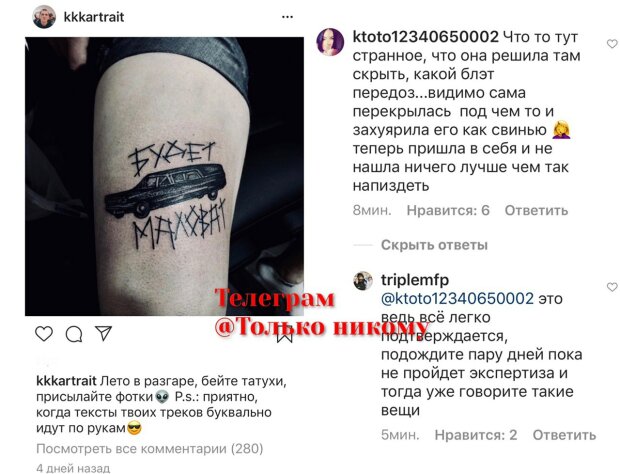View all comments (280)
The height and width of the screenshot is (474, 620).
click(x=149, y=449)
